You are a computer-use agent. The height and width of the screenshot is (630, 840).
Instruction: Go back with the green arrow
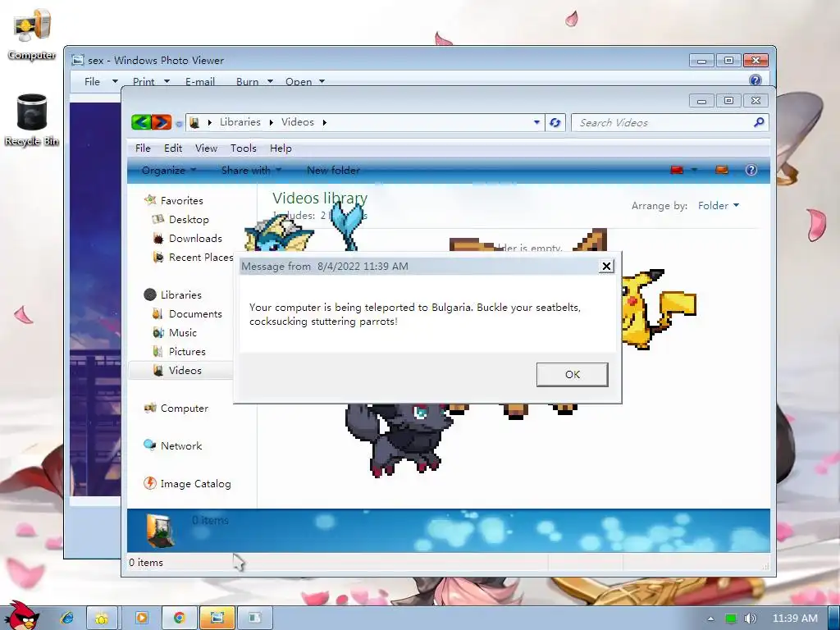pyautogui.click(x=141, y=123)
